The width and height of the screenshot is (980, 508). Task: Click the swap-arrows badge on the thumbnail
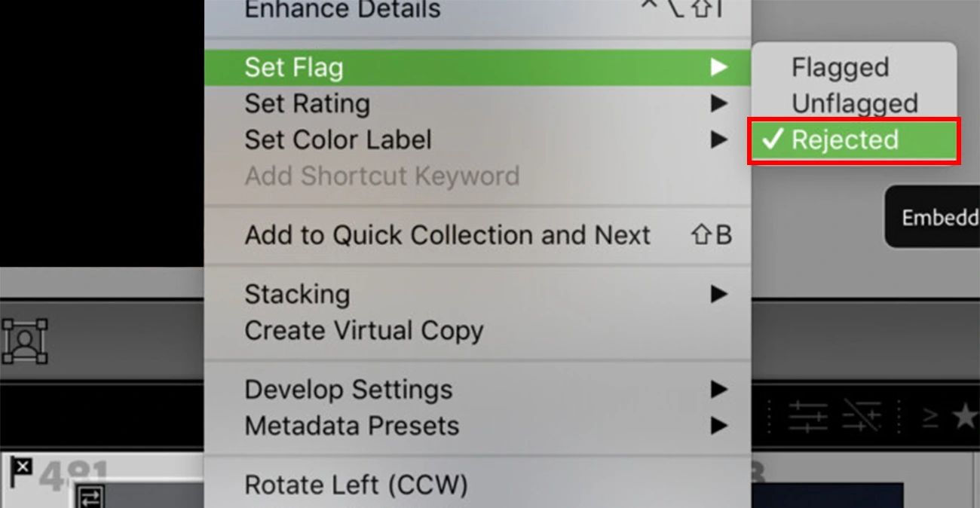(x=91, y=497)
